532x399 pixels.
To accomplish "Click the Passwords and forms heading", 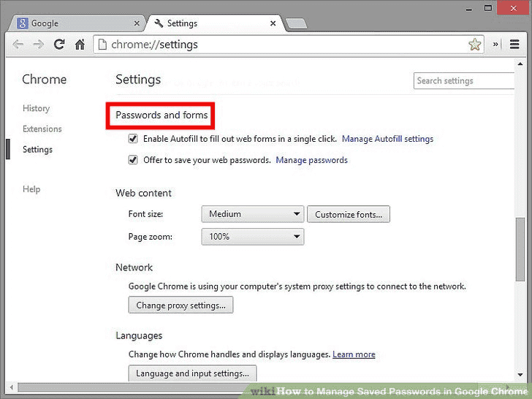I will tap(161, 115).
